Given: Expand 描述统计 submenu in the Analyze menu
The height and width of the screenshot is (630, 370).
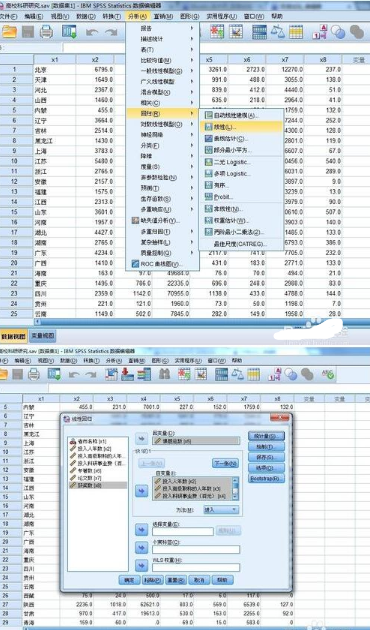Looking at the screenshot, I should [162, 39].
